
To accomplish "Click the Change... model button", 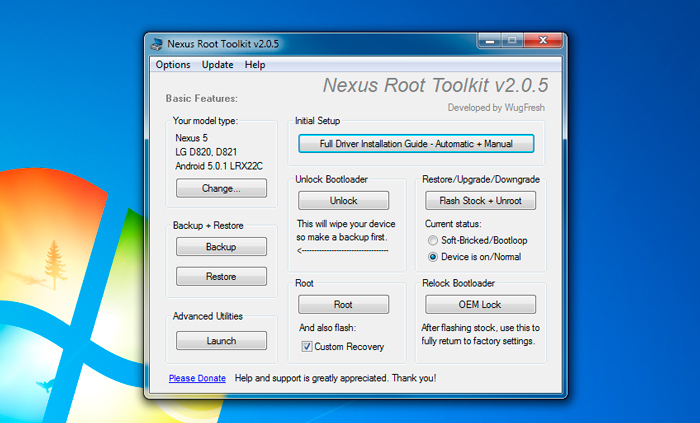I will 221,188.
